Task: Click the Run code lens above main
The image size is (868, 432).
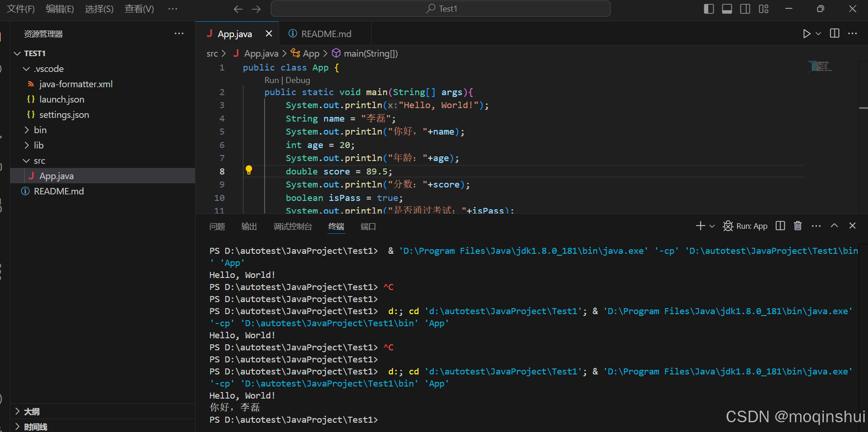Action: 272,80
